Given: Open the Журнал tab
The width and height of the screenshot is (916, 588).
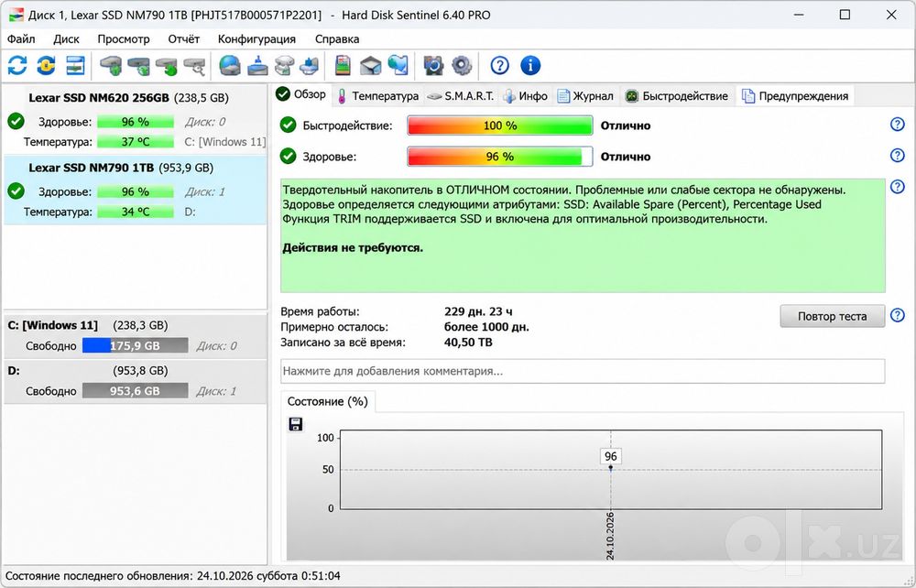Looking at the screenshot, I should coord(585,96).
